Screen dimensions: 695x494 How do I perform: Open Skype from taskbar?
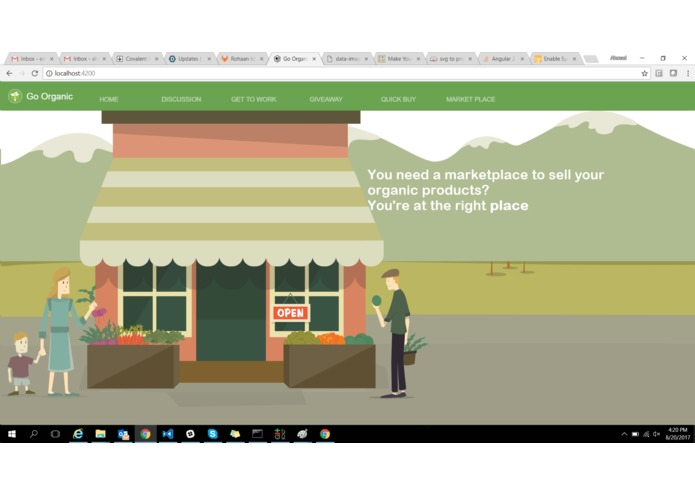click(213, 434)
